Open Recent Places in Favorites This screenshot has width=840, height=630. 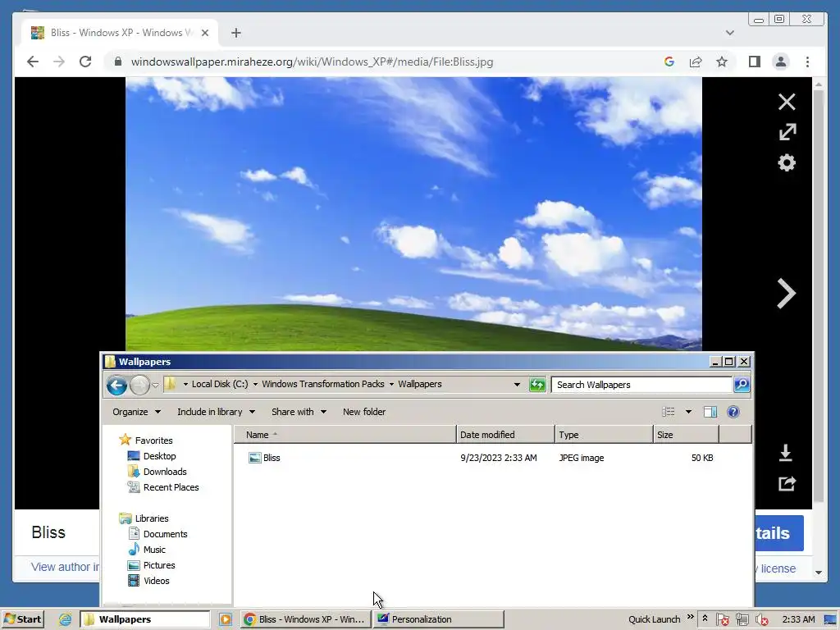click(x=171, y=487)
